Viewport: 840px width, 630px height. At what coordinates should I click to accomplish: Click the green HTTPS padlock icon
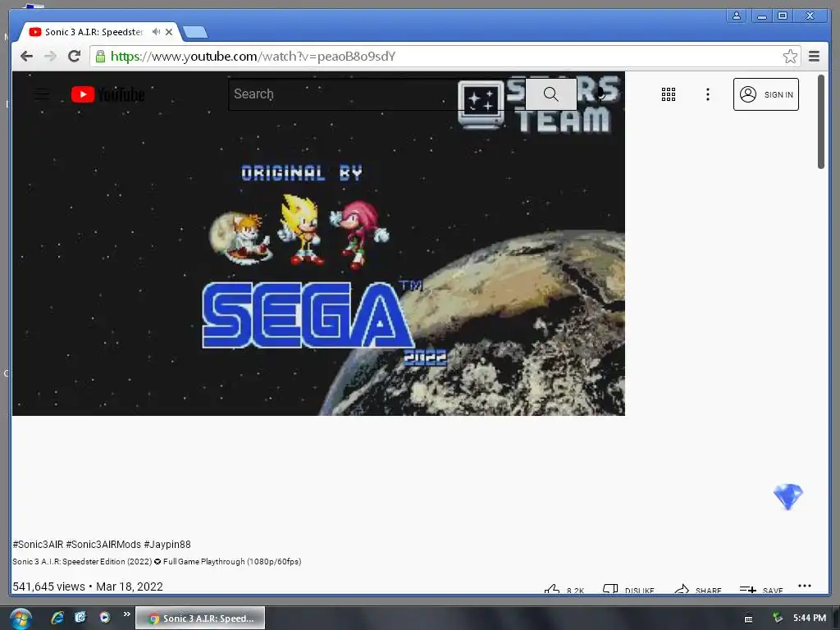point(100,57)
